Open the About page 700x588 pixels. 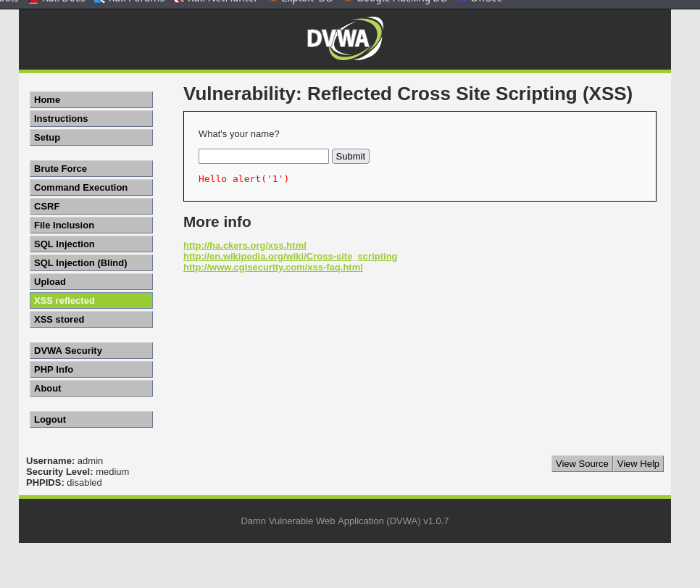pyautogui.click(x=91, y=388)
